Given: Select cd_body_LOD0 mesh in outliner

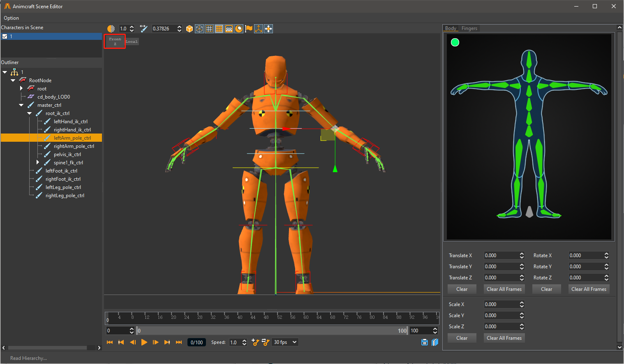Looking at the screenshot, I should [53, 97].
